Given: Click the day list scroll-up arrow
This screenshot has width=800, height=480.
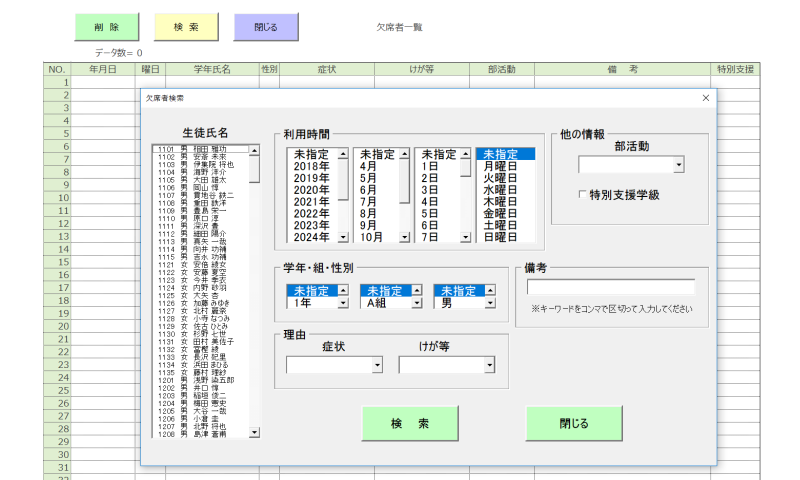Looking at the screenshot, I should coord(465,154).
